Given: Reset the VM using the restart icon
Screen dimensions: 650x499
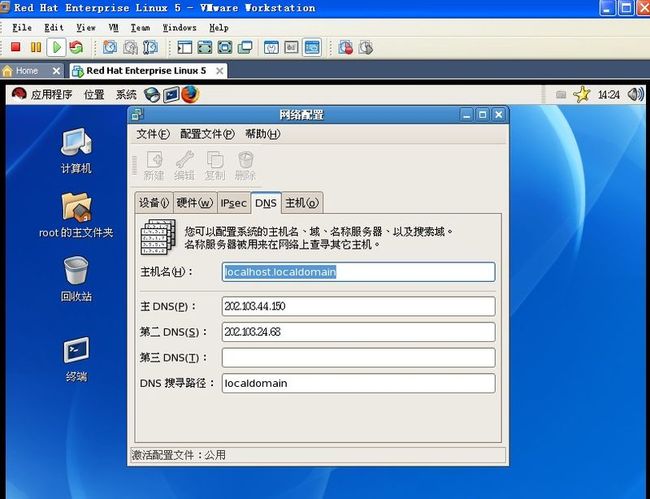Looking at the screenshot, I should pos(76,47).
